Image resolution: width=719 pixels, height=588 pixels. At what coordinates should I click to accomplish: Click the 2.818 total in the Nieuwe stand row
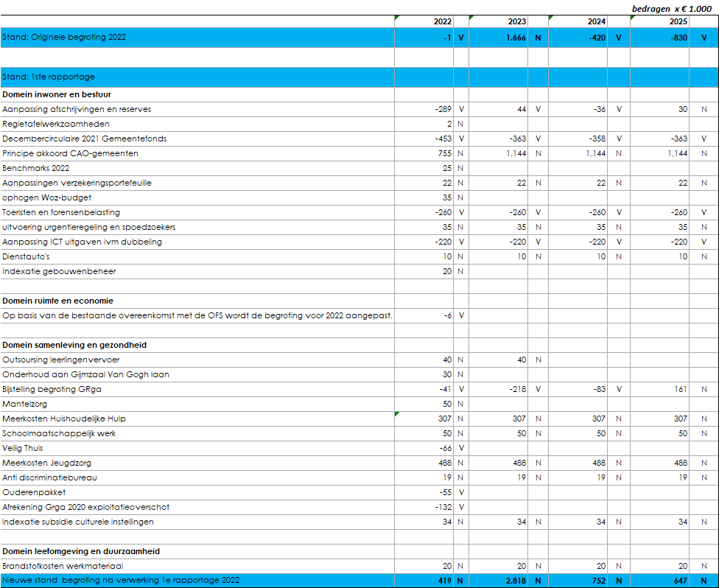516,581
